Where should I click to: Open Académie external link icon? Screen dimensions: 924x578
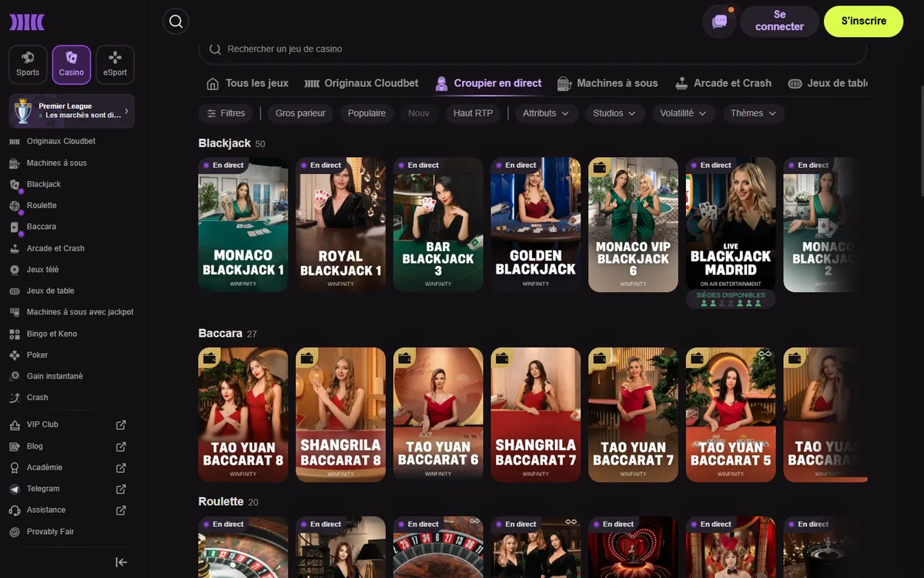121,468
